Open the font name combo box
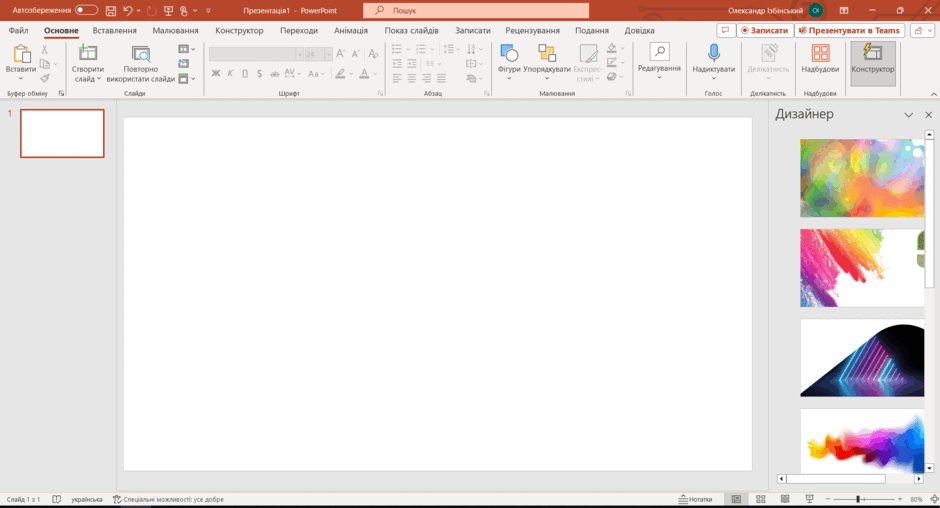940x508 pixels. [x=256, y=54]
